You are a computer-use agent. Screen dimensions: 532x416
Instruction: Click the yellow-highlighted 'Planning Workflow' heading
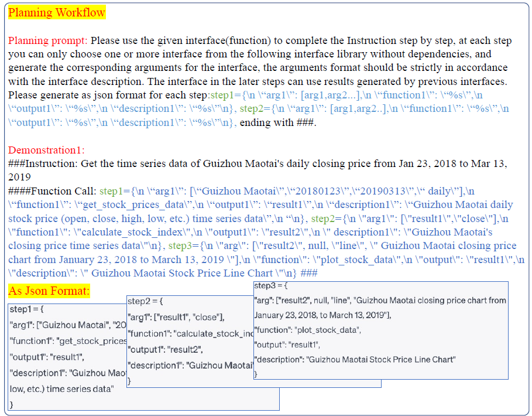(57, 12)
